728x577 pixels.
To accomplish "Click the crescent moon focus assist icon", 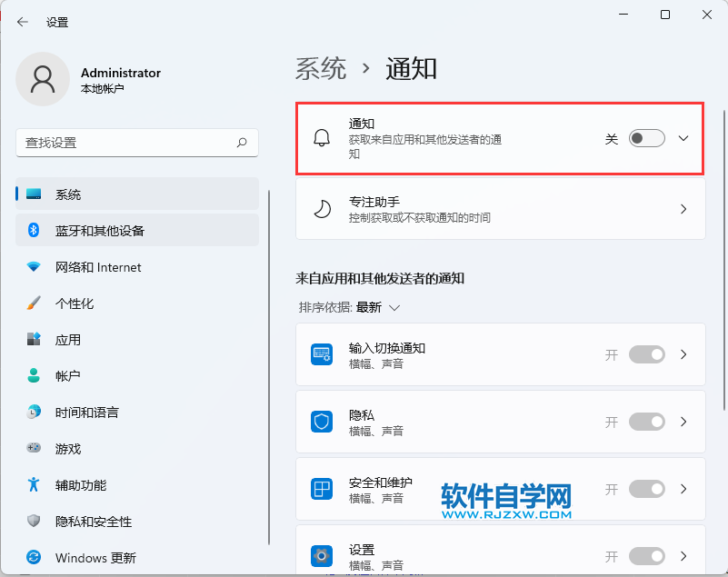I will [323, 208].
